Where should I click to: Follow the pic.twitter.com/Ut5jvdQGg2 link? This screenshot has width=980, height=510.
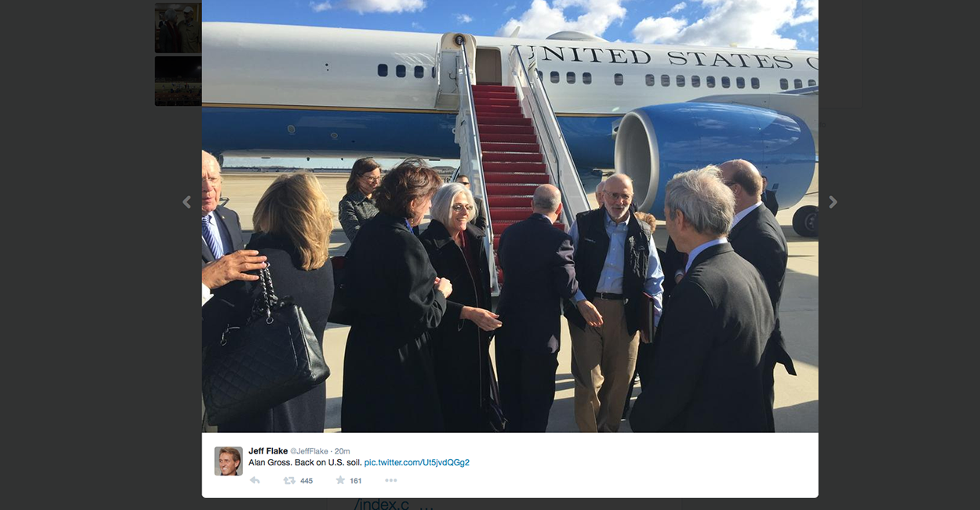pos(417,463)
